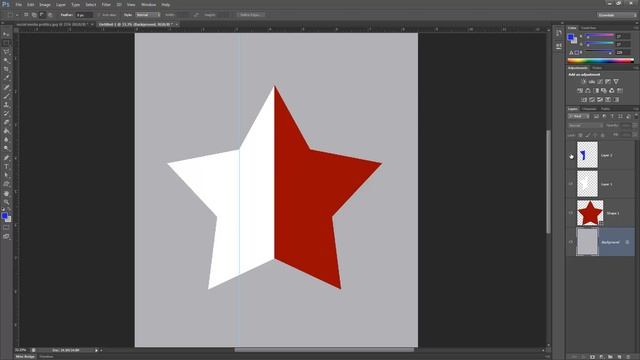
Task: Switch to social media profile document tab
Action: click(x=54, y=24)
